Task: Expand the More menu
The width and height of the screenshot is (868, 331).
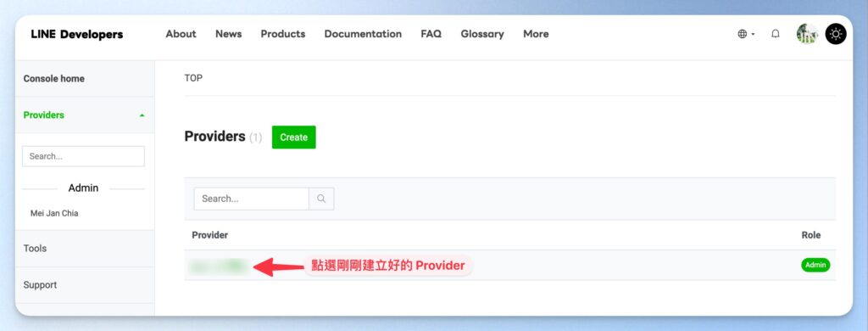Action: 536,34
